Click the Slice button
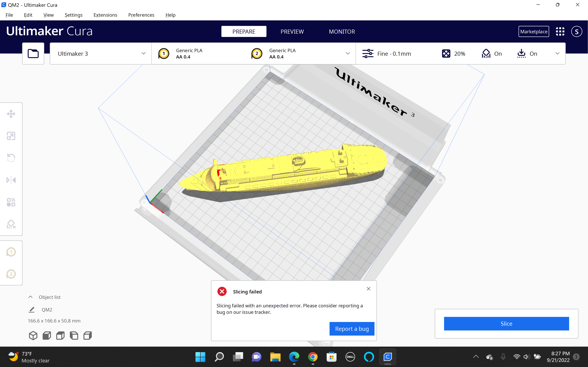 click(506, 324)
